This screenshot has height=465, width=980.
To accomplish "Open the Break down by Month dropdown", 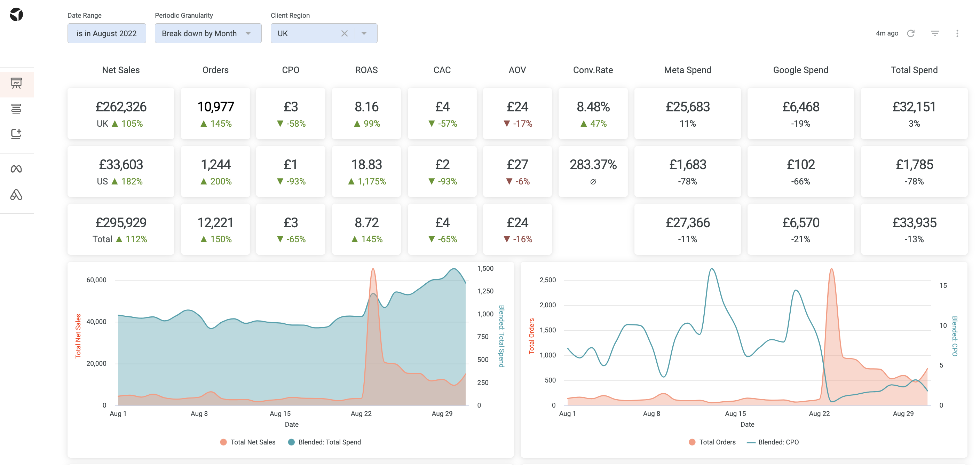I will [x=208, y=33].
